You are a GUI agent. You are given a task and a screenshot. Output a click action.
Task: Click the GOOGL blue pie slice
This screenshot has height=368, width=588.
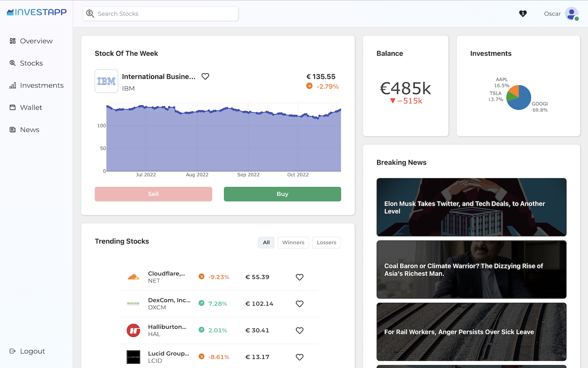[522, 100]
